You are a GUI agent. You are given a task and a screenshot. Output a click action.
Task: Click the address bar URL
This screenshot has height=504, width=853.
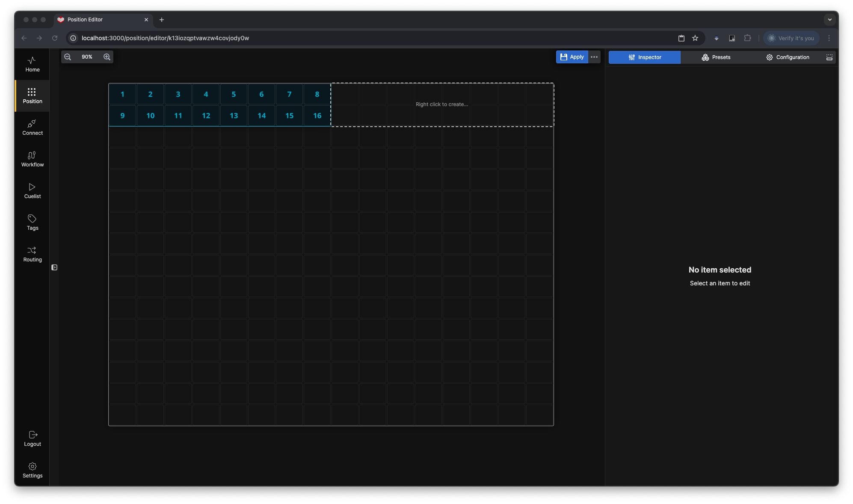165,38
